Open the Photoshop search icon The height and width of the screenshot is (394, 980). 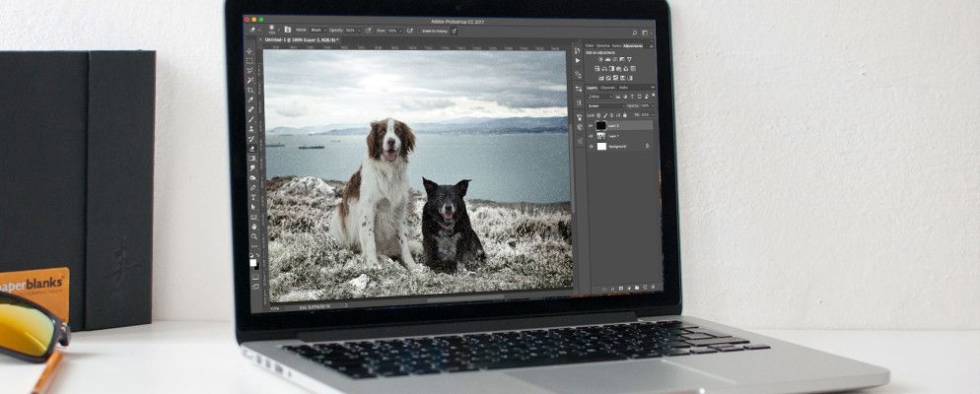tap(635, 33)
